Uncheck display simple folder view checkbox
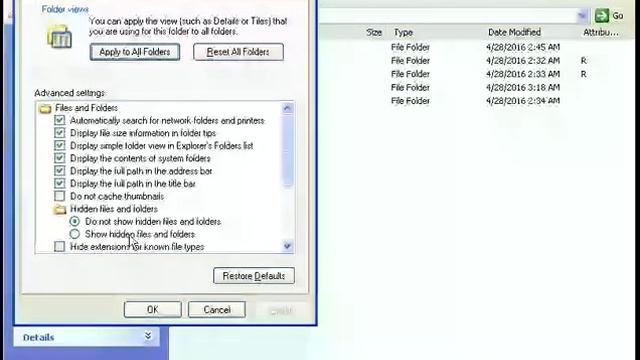This screenshot has width=640, height=360. [x=60, y=146]
